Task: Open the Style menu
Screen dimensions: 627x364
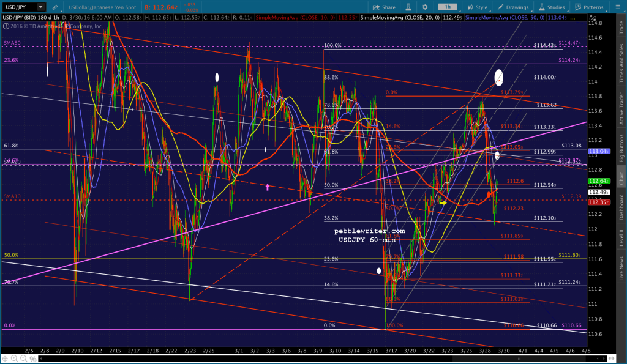Action: point(478,7)
